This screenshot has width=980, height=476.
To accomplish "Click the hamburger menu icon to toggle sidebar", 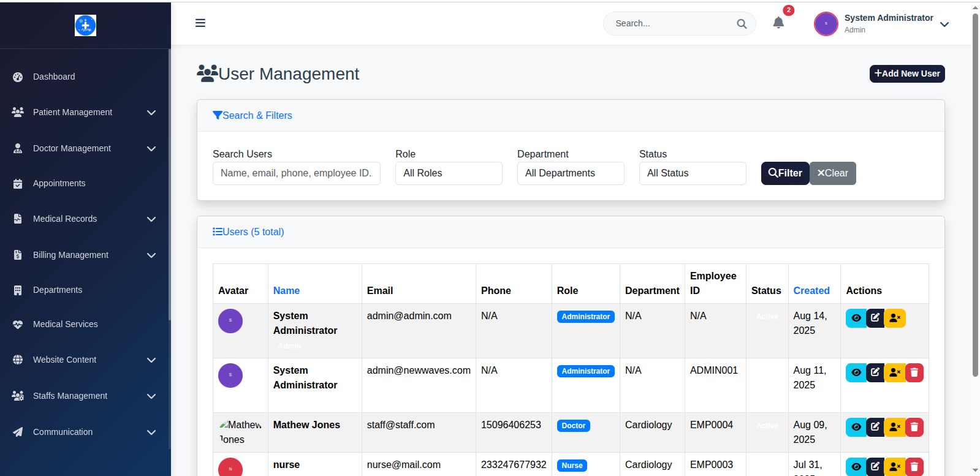I will tap(200, 23).
